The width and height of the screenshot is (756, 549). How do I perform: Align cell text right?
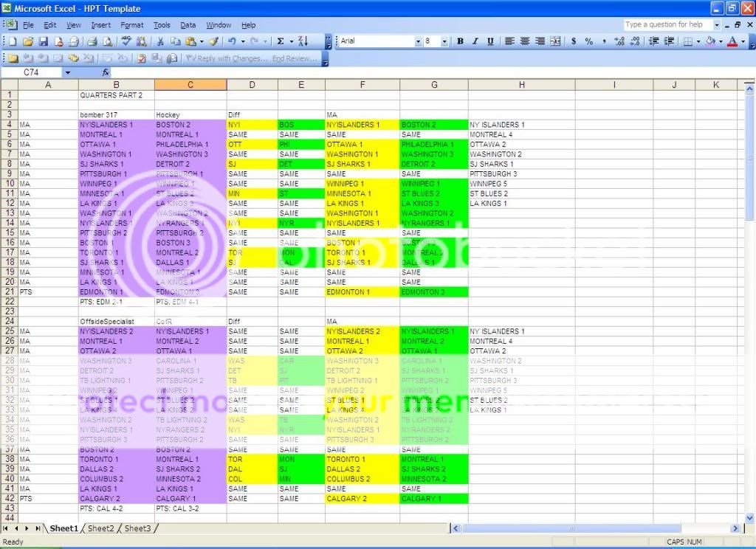tap(540, 41)
